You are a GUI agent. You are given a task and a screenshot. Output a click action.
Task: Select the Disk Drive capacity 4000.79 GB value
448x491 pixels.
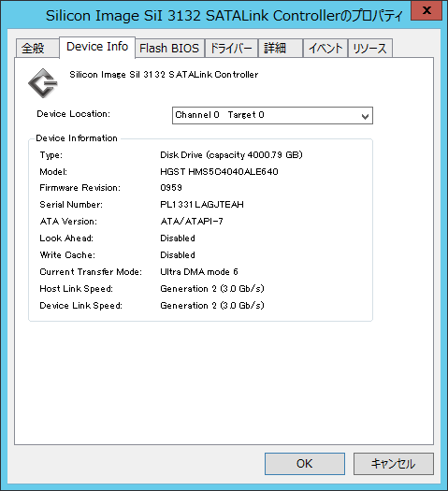point(231,155)
